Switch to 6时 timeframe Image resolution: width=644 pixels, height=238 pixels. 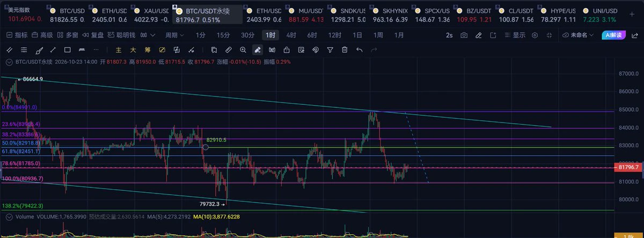[x=312, y=35]
